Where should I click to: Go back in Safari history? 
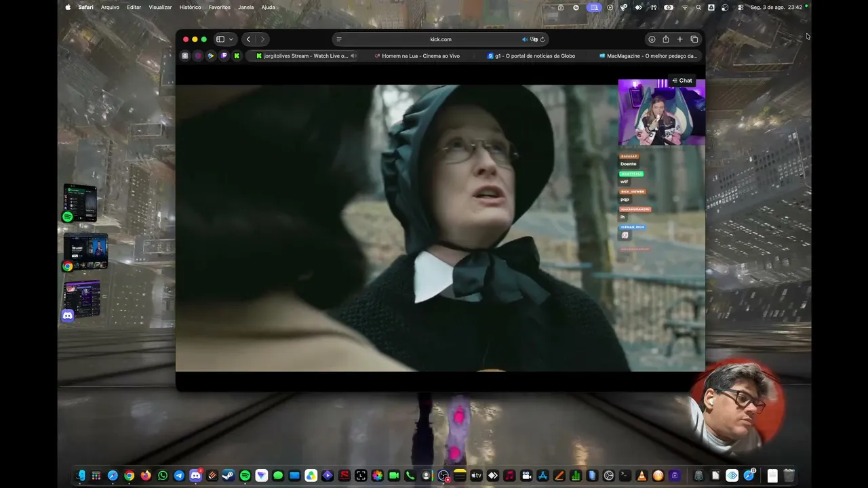[x=248, y=39]
